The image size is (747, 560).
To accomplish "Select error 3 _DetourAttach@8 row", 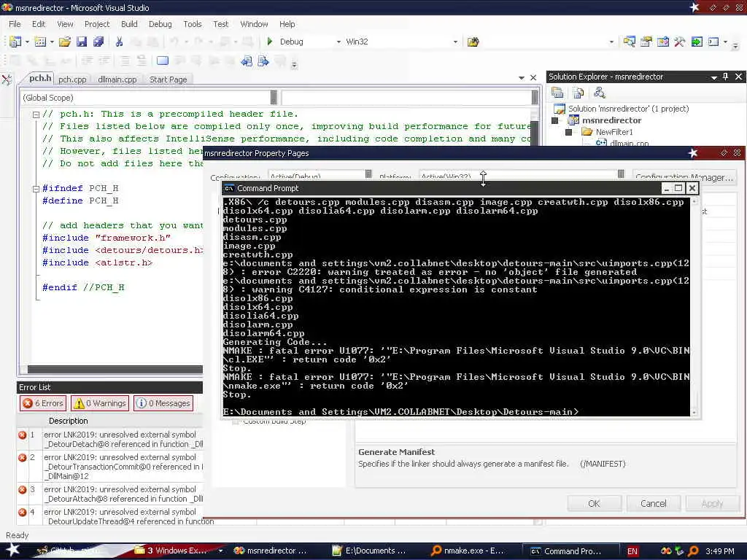I will pos(110,494).
